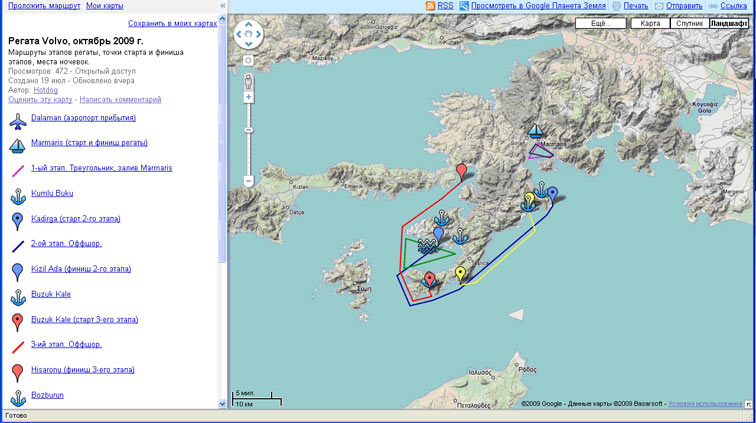Click the red pin marker at Hisaronu on map
This screenshot has height=423, width=756.
(461, 172)
